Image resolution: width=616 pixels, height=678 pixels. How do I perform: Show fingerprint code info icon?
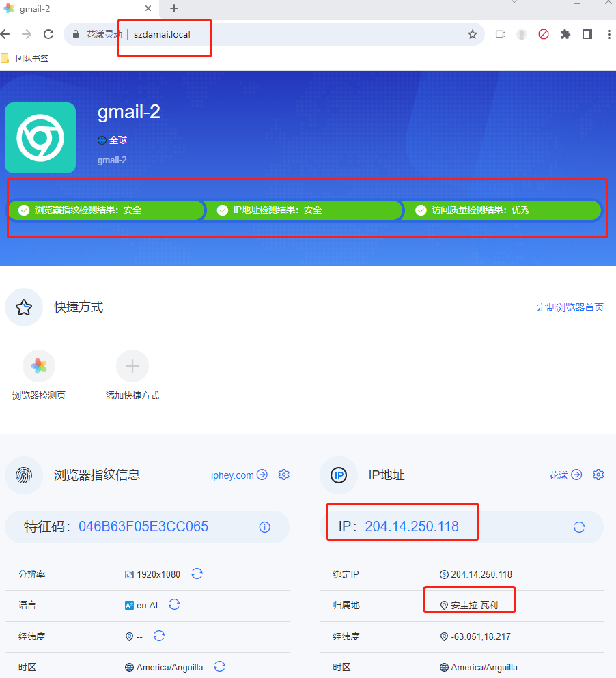point(265,526)
